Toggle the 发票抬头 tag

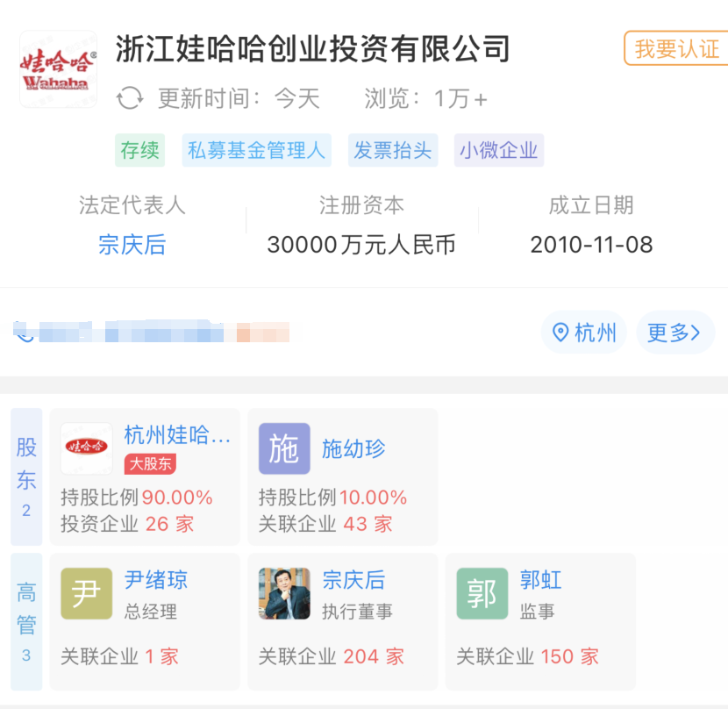392,150
